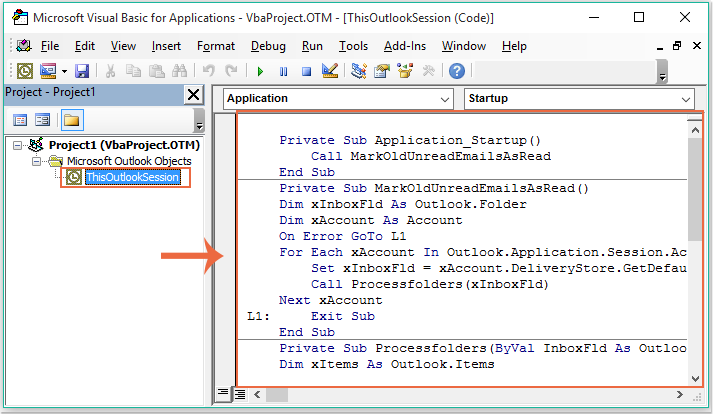Click the View Code icon in Project pane
Viewport: 713px width, 414px height.
[x=19, y=120]
